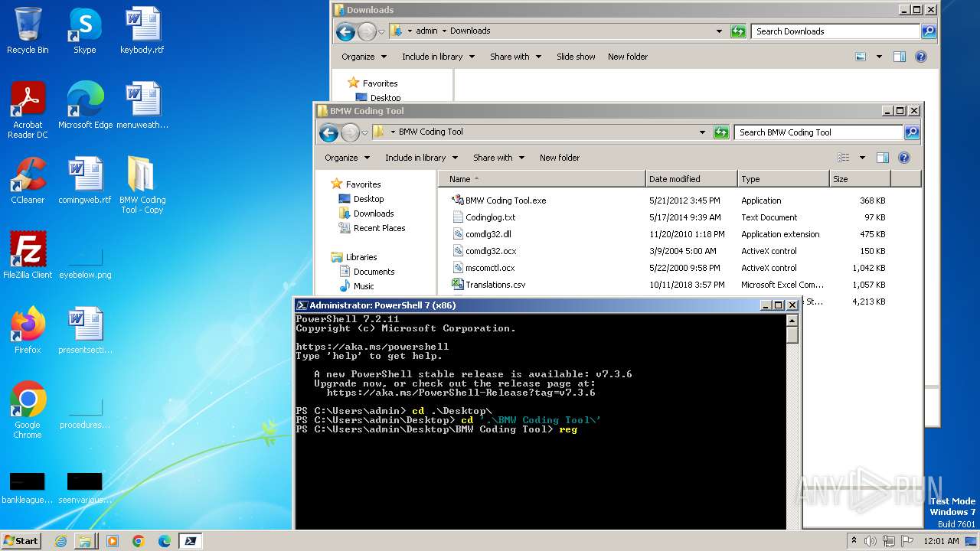Open the Firefox desktop shortcut
Image resolution: width=980 pixels, height=551 pixels.
point(28,331)
